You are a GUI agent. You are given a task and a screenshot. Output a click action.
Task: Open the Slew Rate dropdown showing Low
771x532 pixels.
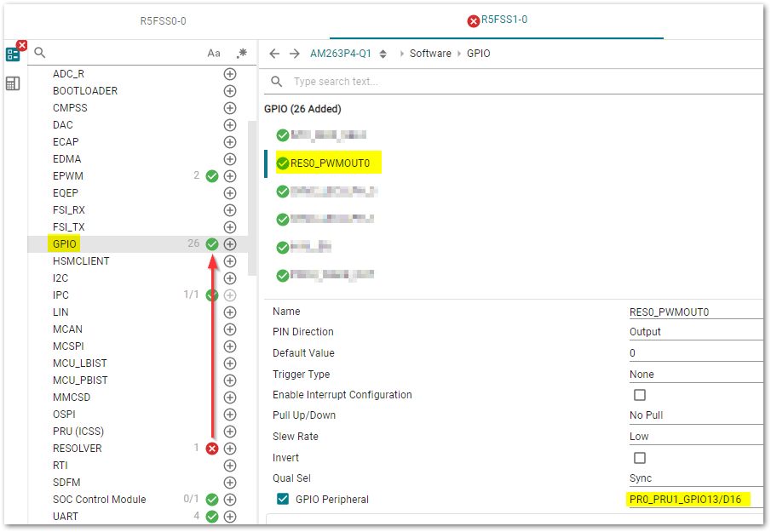pos(696,437)
